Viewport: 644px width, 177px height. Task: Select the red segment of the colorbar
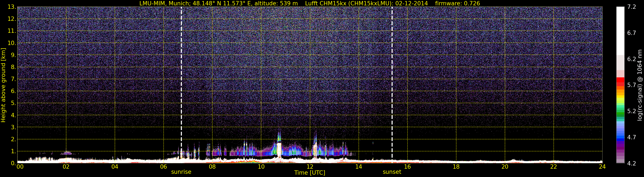click(x=620, y=80)
